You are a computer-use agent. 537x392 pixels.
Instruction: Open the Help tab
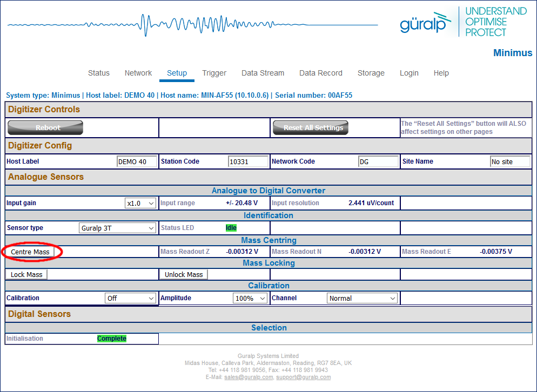point(441,73)
